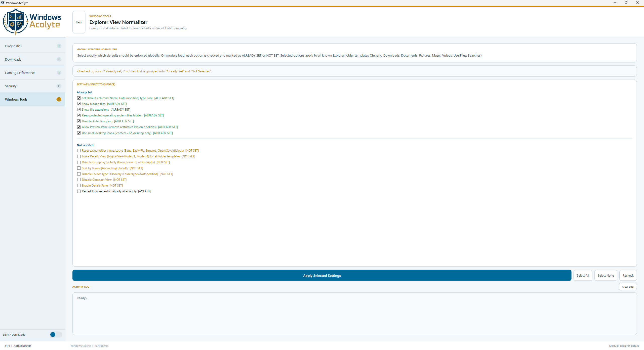Viewport: 644px width, 350px height.
Task: Click inside the Activity Log output area
Action: click(355, 314)
